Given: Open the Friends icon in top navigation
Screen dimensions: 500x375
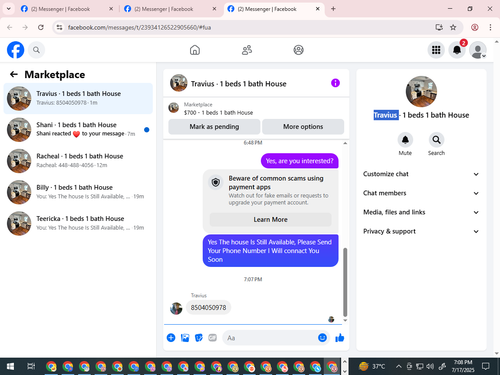Looking at the screenshot, I should point(247,50).
